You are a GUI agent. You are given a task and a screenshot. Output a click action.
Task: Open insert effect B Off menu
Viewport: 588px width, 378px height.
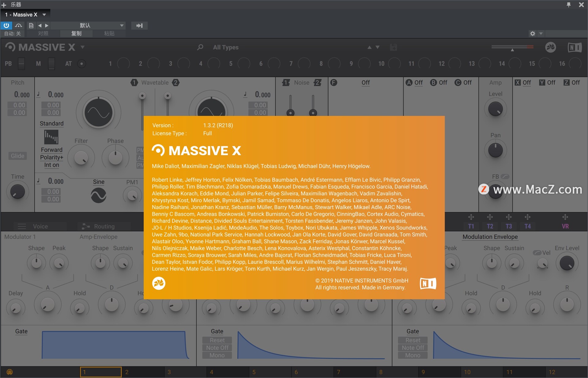click(443, 83)
